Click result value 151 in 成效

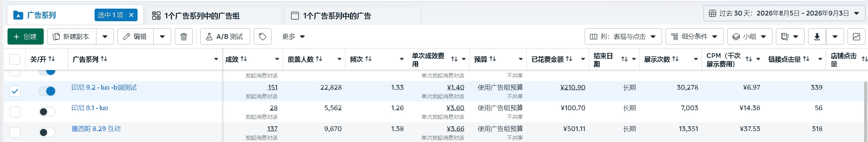pyautogui.click(x=272, y=88)
